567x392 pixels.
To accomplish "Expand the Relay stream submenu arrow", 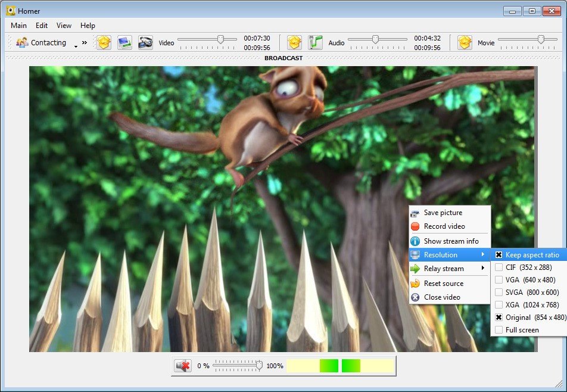I will click(x=483, y=268).
